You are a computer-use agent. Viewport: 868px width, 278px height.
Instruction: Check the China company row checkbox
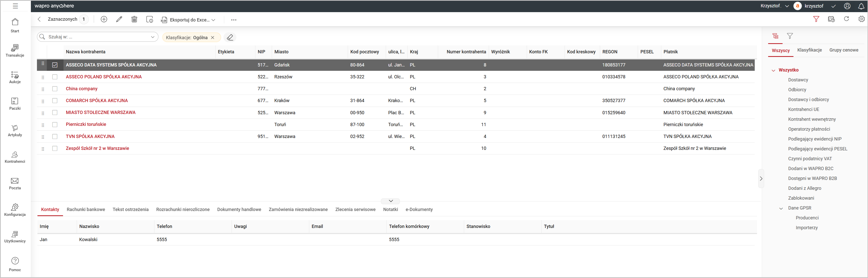[x=55, y=89]
